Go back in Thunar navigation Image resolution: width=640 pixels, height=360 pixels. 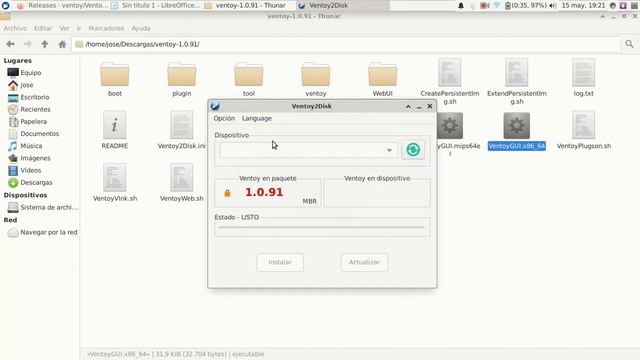point(11,44)
